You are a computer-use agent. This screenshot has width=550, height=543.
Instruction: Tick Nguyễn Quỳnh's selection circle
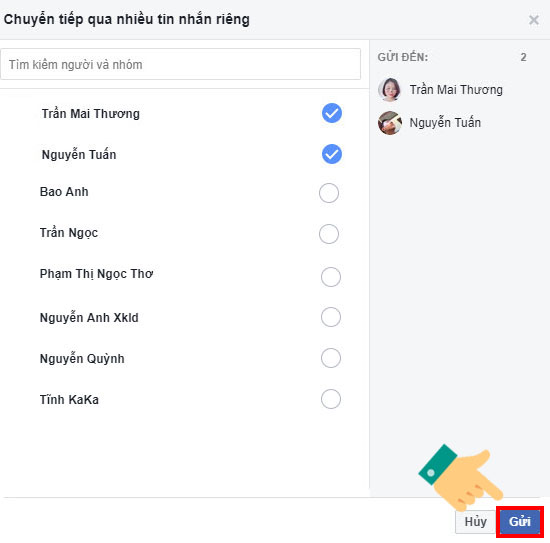[330, 358]
